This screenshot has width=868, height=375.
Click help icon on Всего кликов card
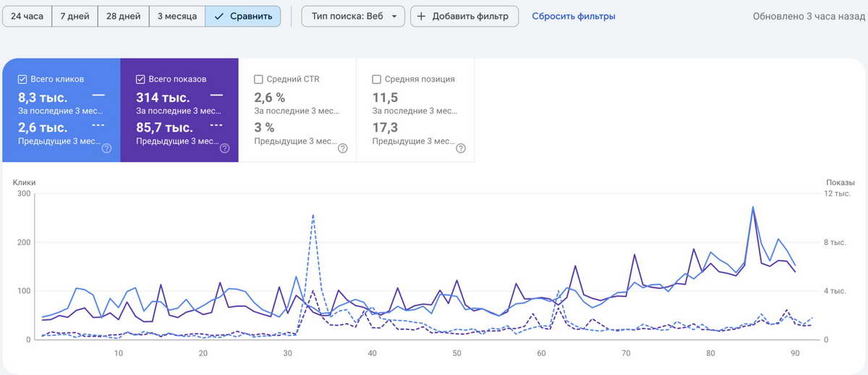coord(106,148)
